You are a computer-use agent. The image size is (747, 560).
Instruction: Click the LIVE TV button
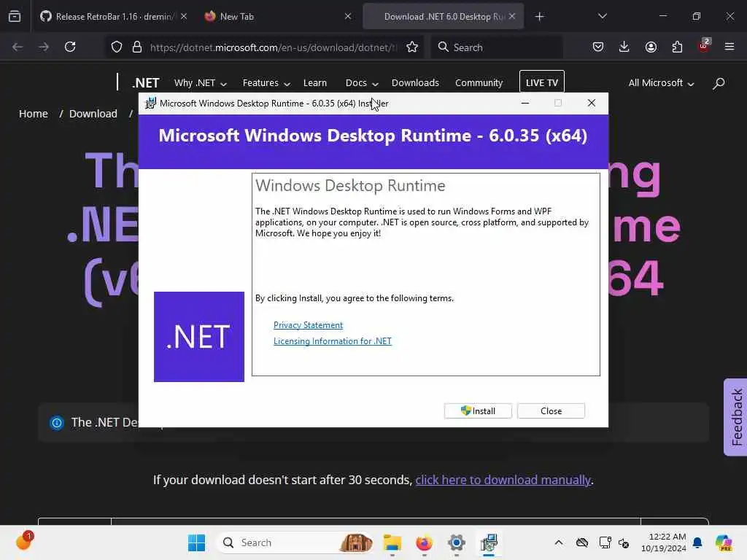point(542,82)
